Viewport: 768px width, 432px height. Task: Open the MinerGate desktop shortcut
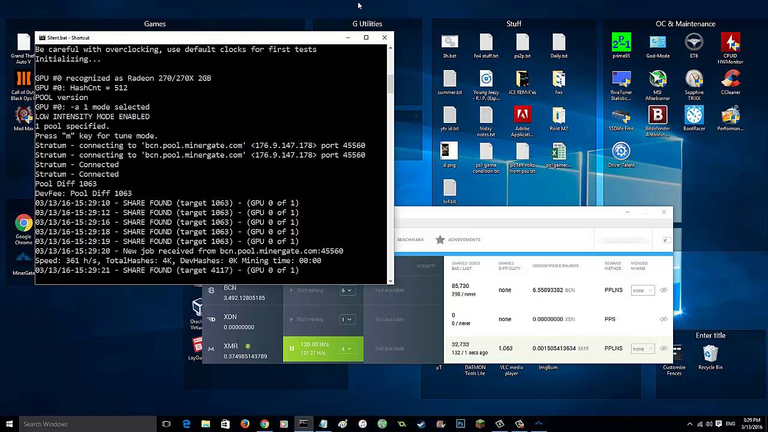coord(23,260)
